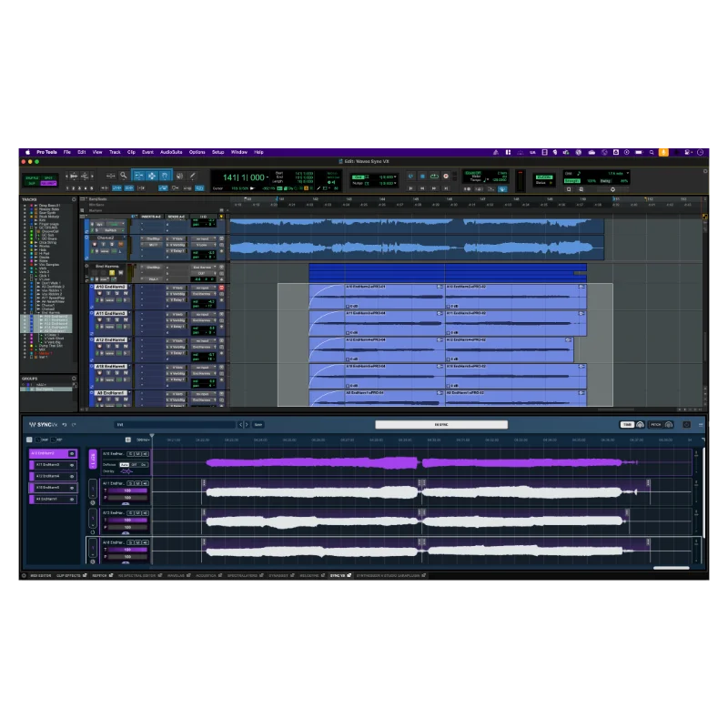Screen dimensions: 728x728
Task: Click Return to Zero transport button
Action: tap(411, 188)
